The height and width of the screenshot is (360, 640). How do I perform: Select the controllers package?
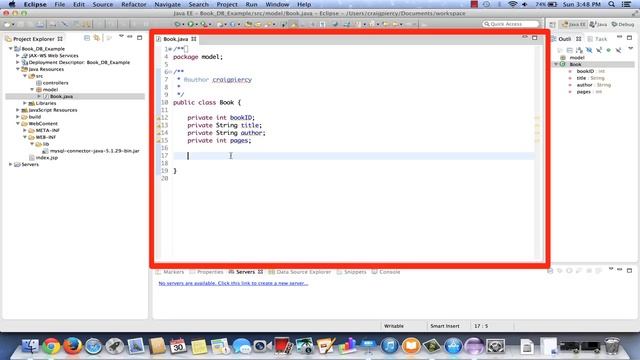[52, 83]
